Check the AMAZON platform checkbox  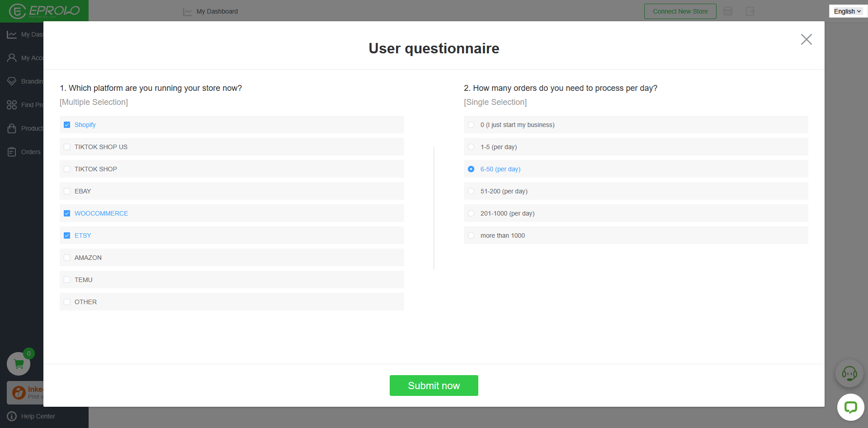click(x=67, y=258)
